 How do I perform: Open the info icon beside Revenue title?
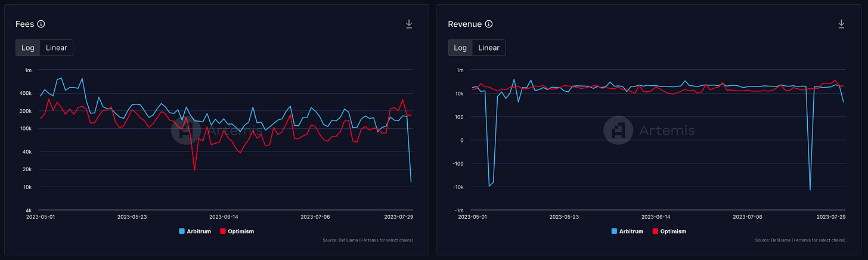click(x=489, y=24)
